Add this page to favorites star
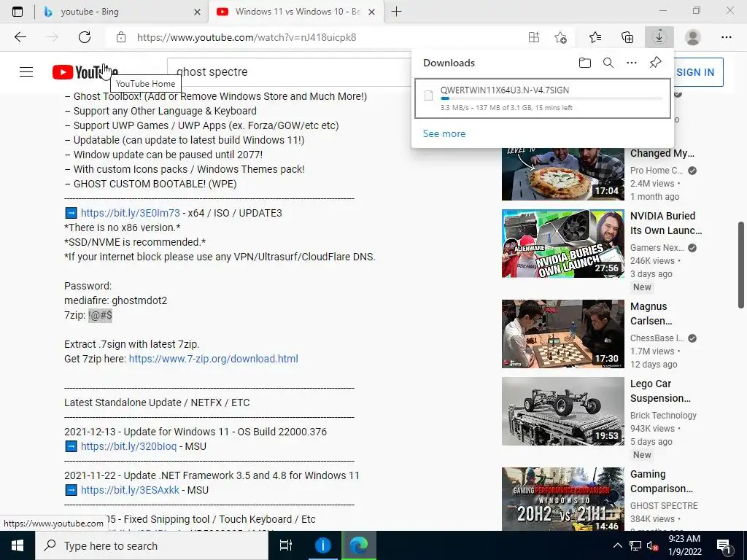747x560 pixels. click(561, 37)
